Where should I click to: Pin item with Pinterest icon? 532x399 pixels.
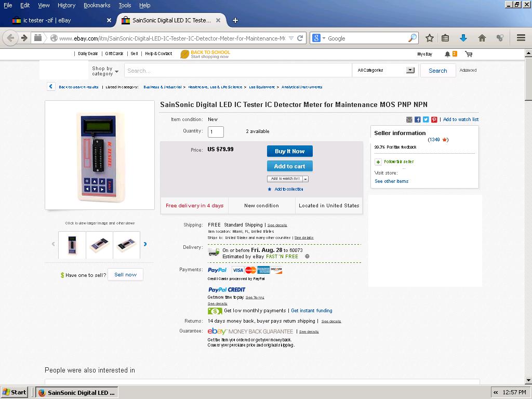point(434,119)
